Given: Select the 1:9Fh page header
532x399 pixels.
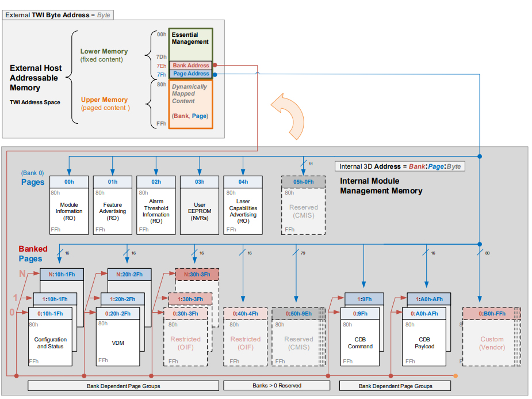Looking at the screenshot, I should (365, 299).
